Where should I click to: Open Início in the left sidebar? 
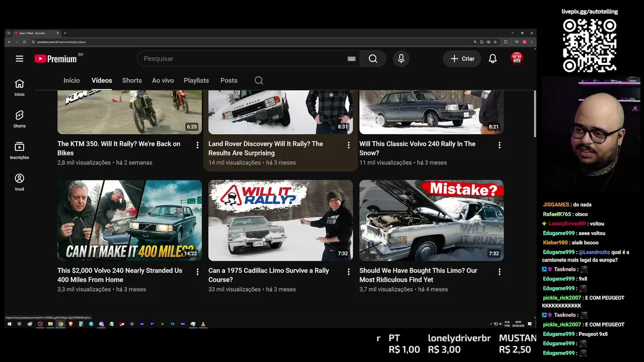pyautogui.click(x=19, y=87)
